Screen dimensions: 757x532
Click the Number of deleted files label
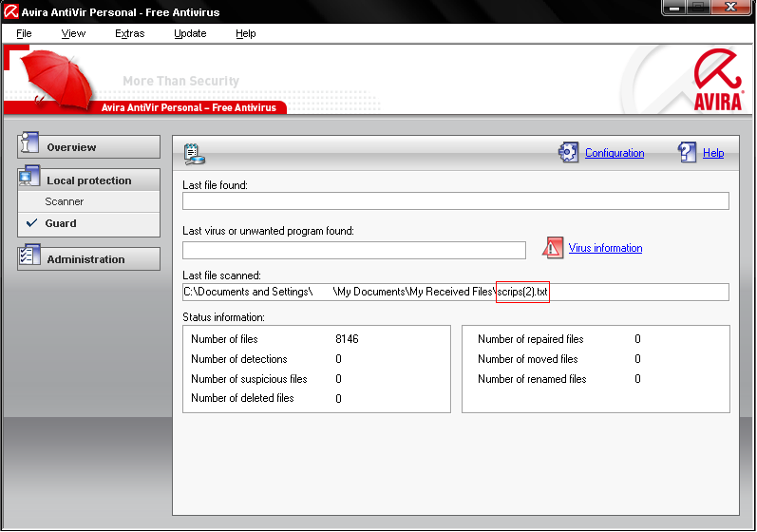(242, 398)
